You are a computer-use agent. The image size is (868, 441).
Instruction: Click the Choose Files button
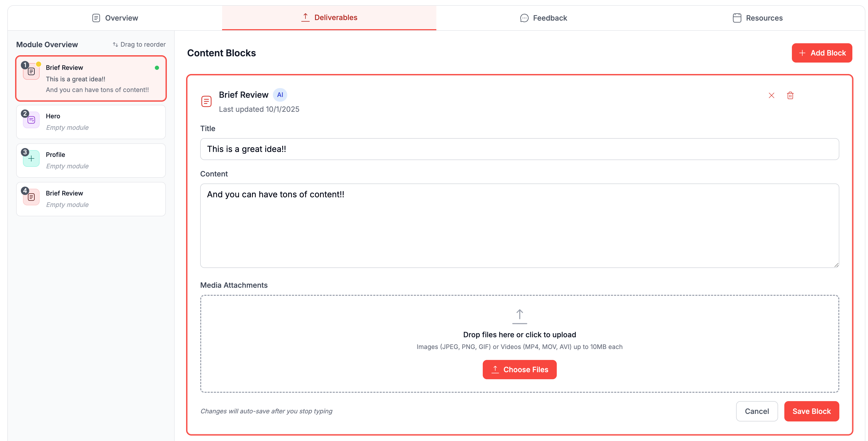(x=519, y=370)
